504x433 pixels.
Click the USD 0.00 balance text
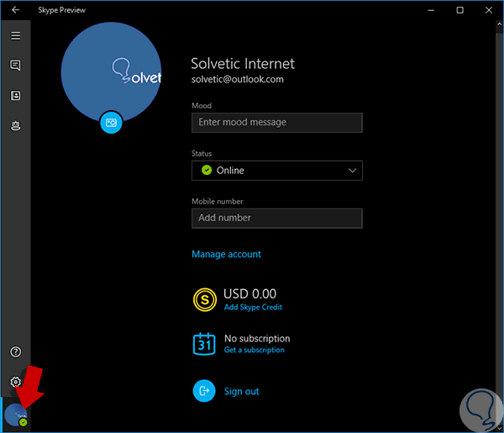click(x=249, y=293)
